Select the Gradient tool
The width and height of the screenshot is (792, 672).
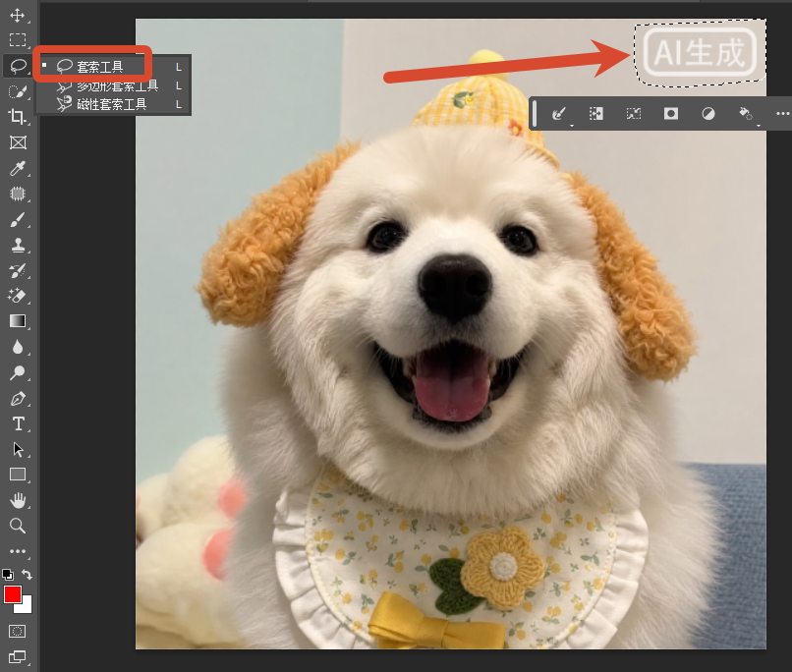17,321
